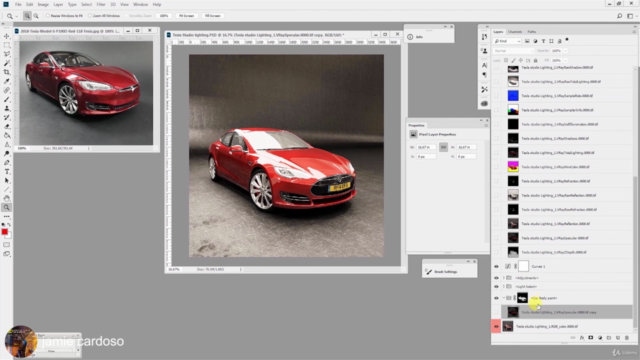Screen dimensions: 640x360
Task: Select the Healing Brush tool
Action: click(x=7, y=90)
